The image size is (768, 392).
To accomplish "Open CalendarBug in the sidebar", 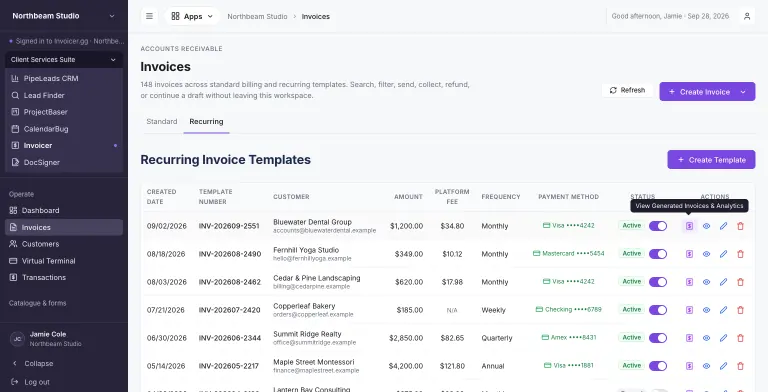I will (64, 129).
